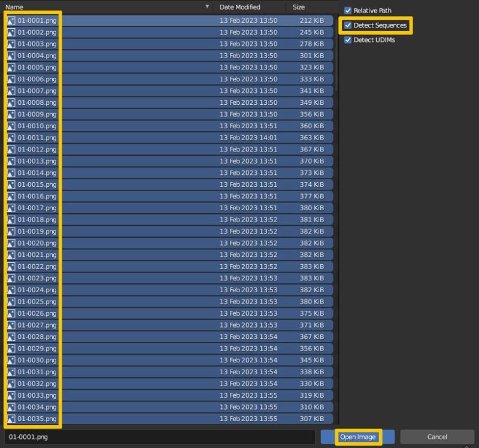The image size is (479, 448).
Task: Click the image icon of 01-0009.png
Action: pos(11,114)
